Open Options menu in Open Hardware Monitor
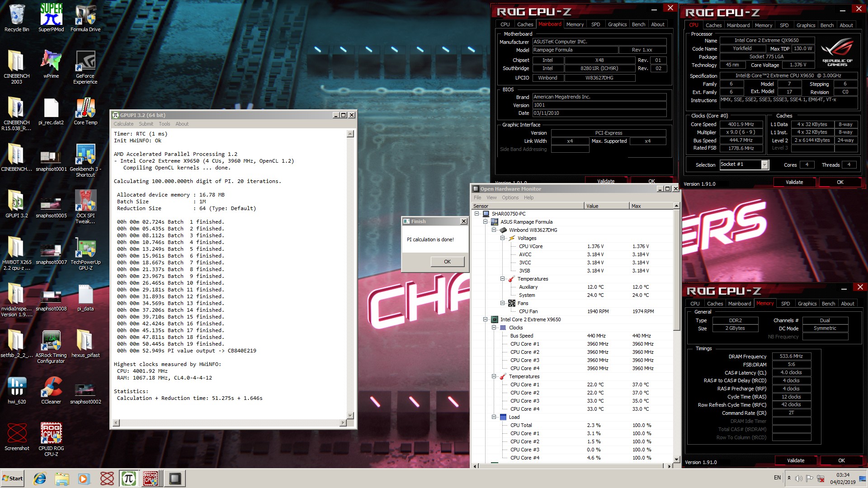This screenshot has width=868, height=488. [x=510, y=197]
